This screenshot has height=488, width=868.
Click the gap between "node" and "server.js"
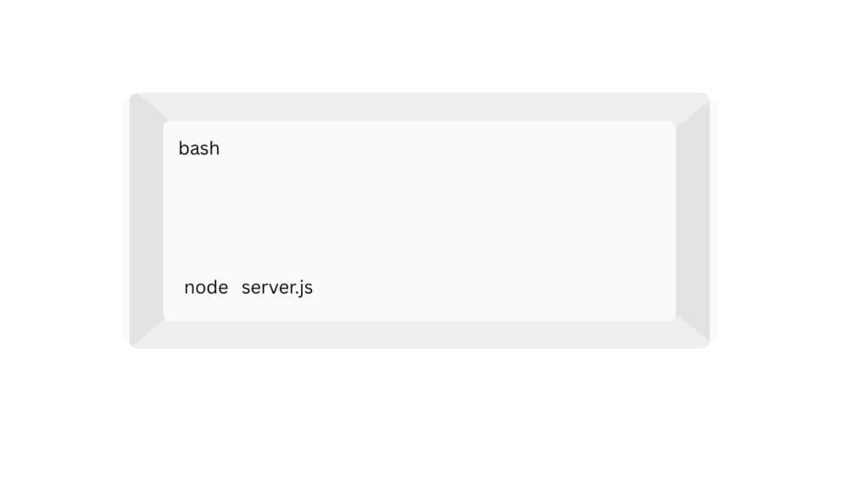[x=235, y=287]
